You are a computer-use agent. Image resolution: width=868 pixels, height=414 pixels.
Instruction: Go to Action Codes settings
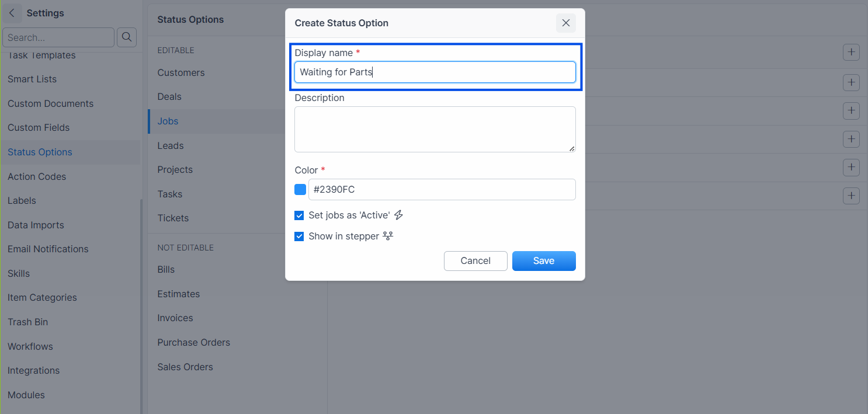coord(37,176)
